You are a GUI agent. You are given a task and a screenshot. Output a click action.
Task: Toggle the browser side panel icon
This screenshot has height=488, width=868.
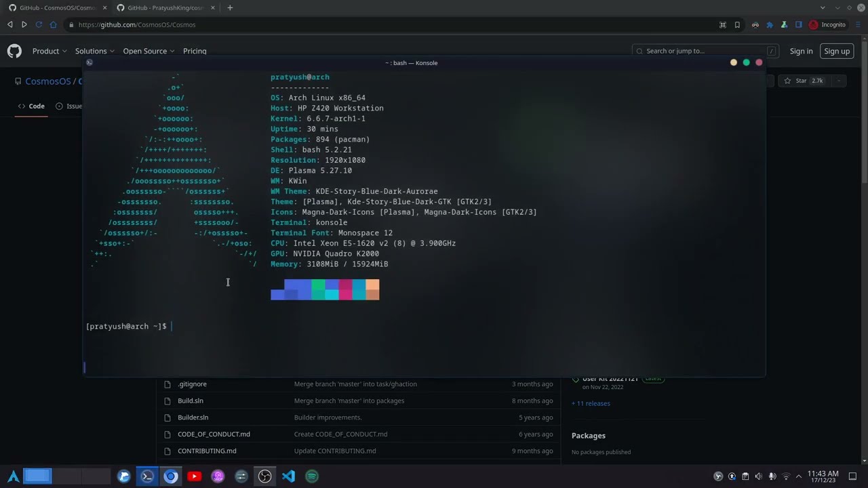click(798, 24)
